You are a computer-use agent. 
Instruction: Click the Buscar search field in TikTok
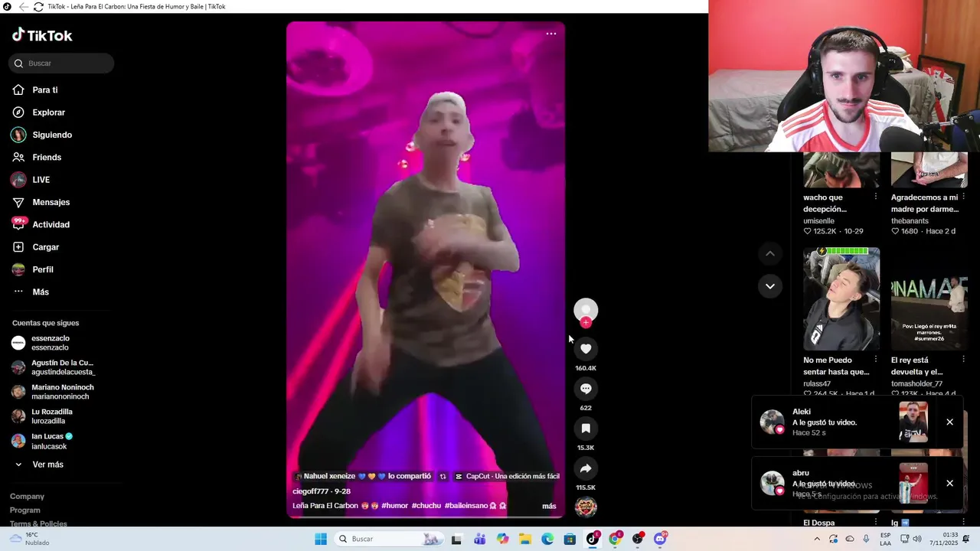pos(61,64)
